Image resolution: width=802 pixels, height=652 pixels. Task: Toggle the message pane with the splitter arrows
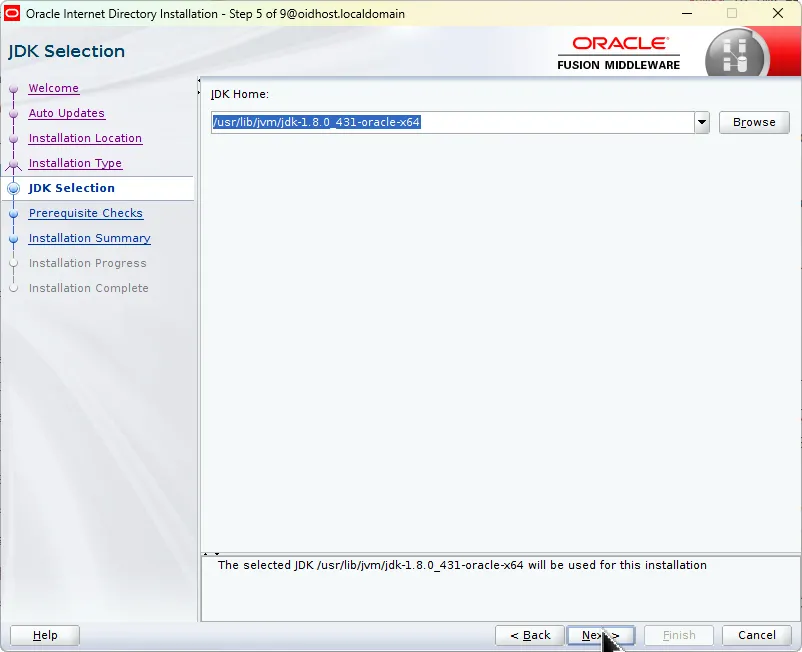211,554
